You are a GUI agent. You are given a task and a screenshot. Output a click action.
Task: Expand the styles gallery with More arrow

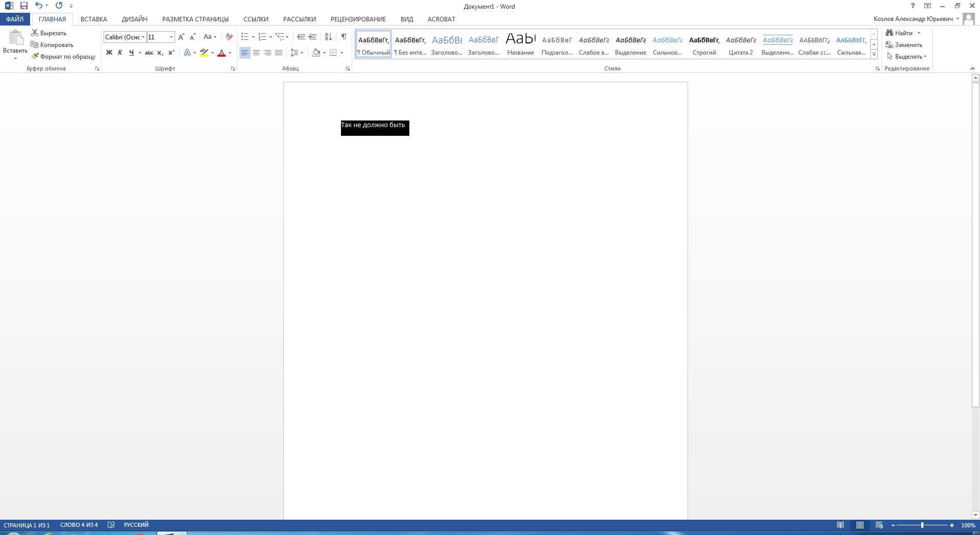click(874, 54)
